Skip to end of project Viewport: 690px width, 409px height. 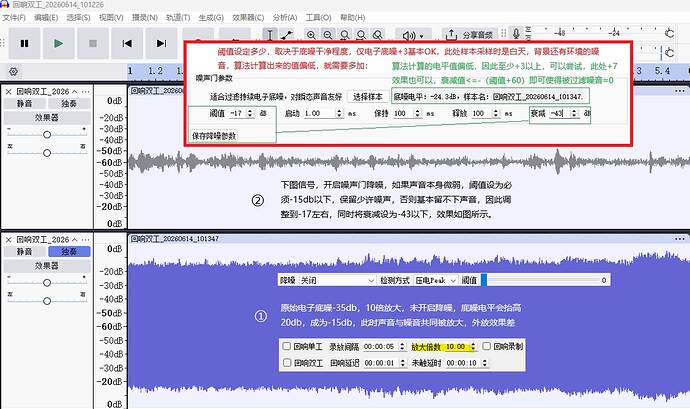161,43
